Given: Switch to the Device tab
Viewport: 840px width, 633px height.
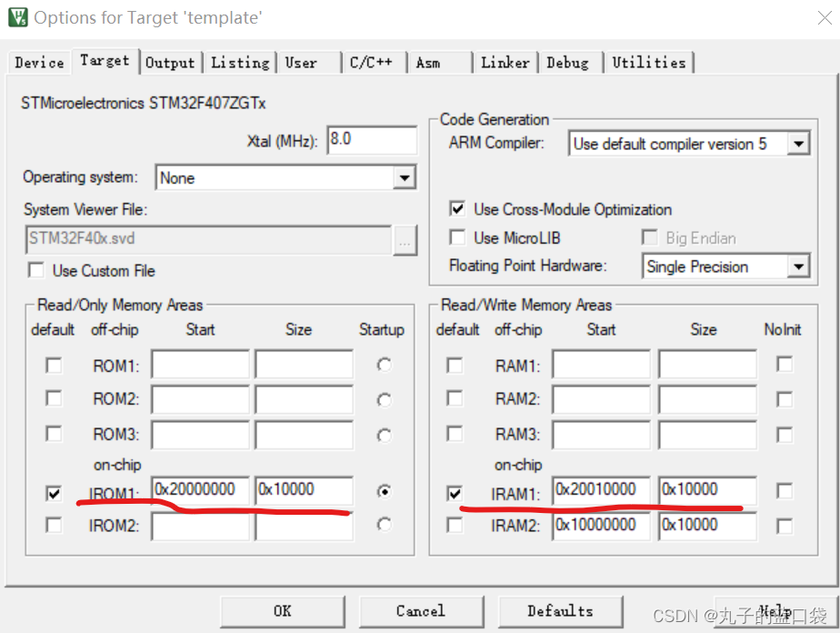Looking at the screenshot, I should [x=39, y=63].
